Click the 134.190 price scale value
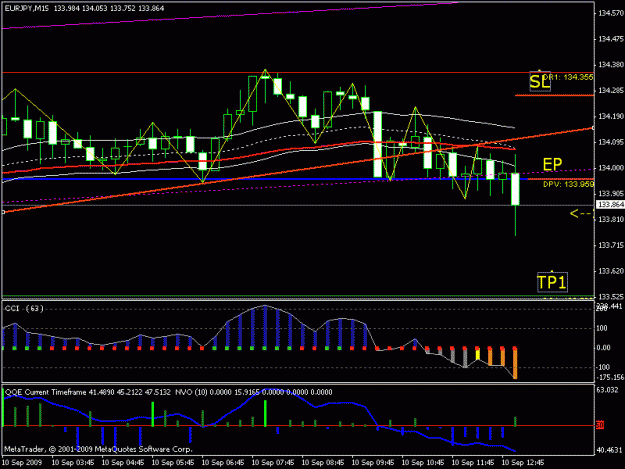 click(x=611, y=116)
